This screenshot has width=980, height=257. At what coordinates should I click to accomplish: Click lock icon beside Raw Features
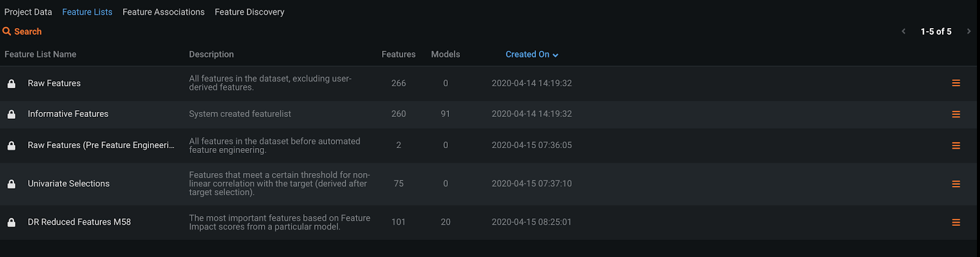pyautogui.click(x=11, y=84)
